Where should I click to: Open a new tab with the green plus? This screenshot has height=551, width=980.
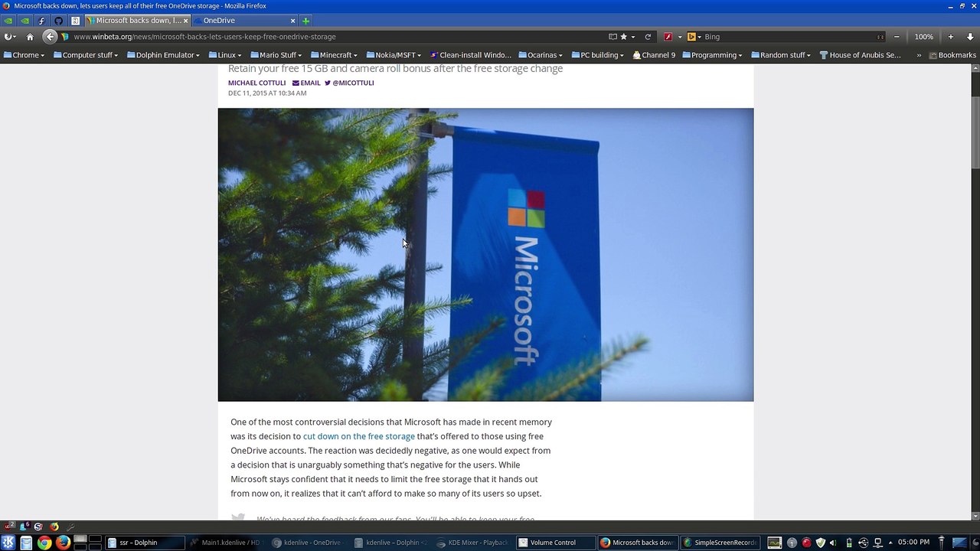(x=305, y=21)
